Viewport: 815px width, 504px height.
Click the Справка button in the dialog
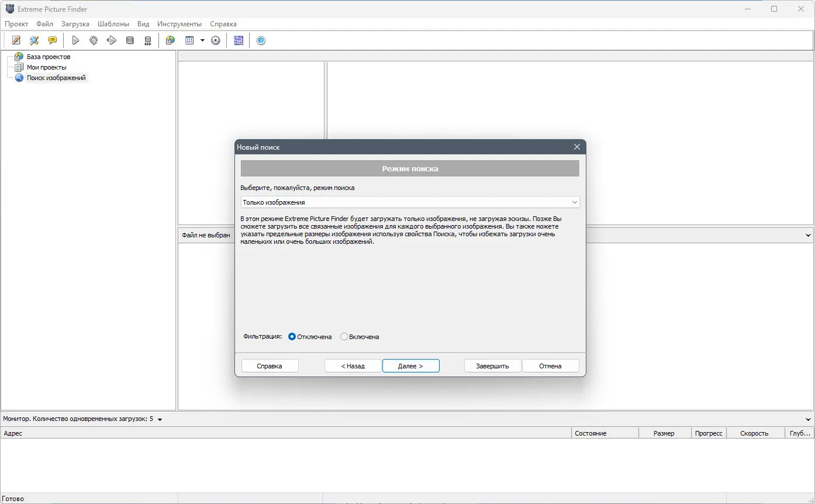pyautogui.click(x=270, y=366)
